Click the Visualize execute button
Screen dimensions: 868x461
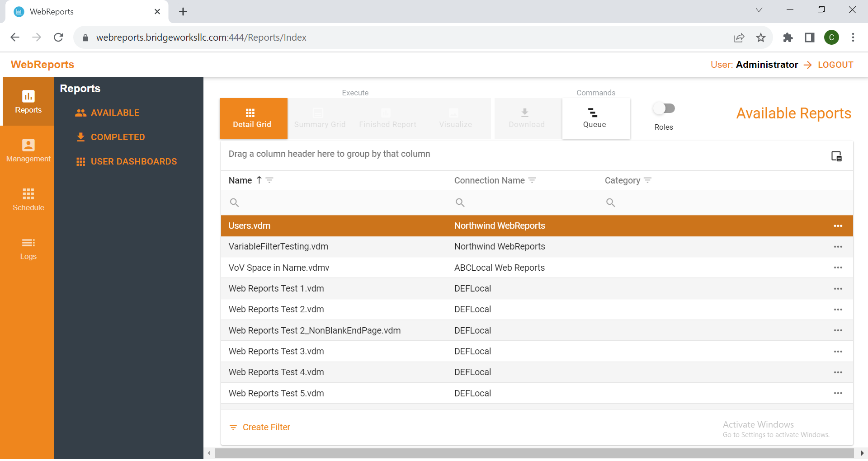tap(455, 118)
